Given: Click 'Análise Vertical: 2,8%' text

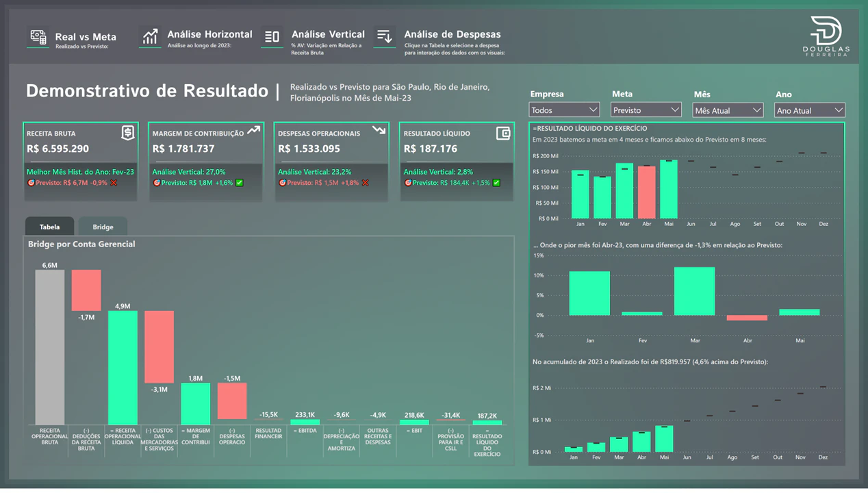Looking at the screenshot, I should point(438,172).
